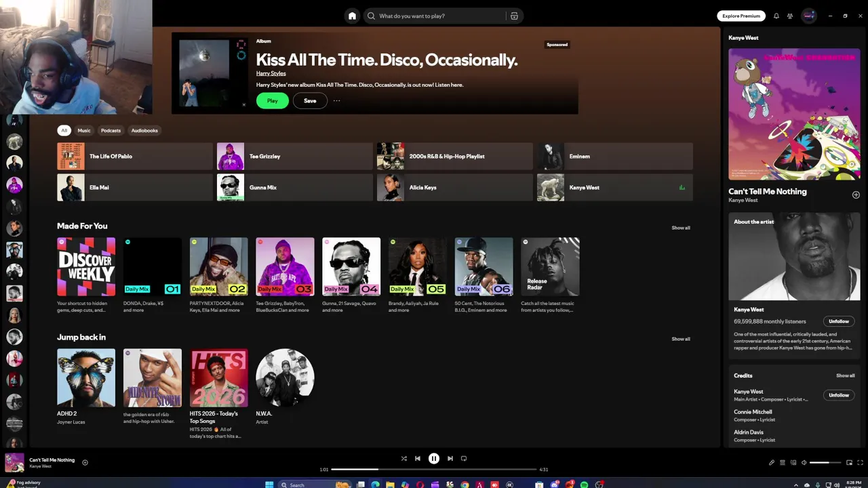Viewport: 868px width, 488px height.
Task: Open Daily Mix 05 cover
Action: click(418, 266)
